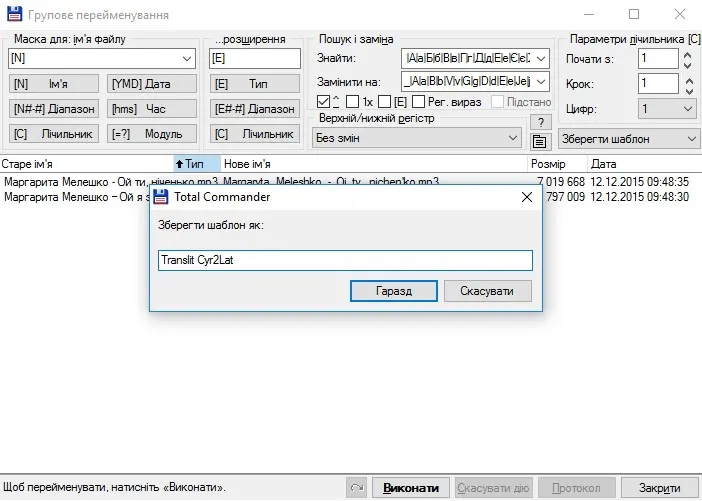702x501 pixels.
Task: Toggle the caret (^) checkbox
Action: [x=323, y=102]
